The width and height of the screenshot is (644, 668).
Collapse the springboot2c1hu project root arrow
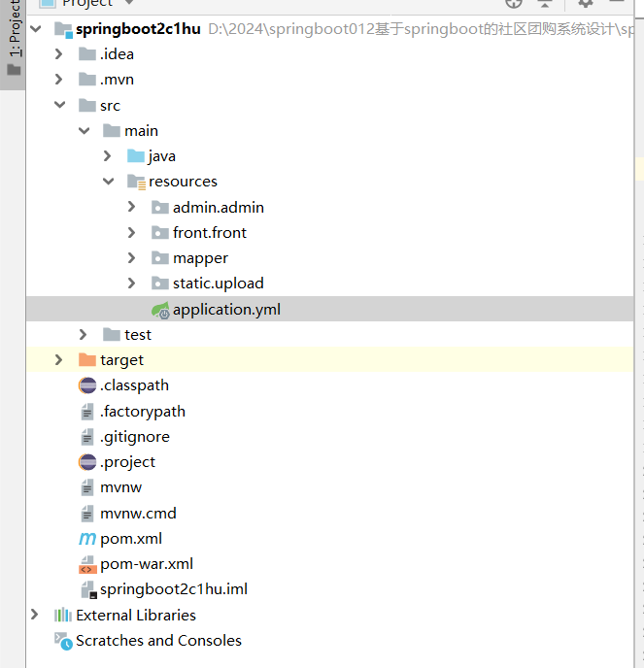[36, 29]
